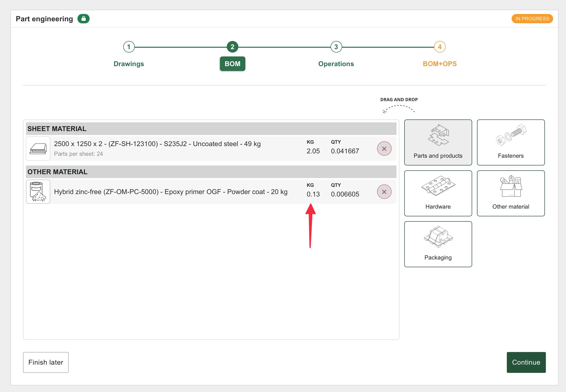Click the IN PROGRESS status badge
The width and height of the screenshot is (566, 392).
532,19
